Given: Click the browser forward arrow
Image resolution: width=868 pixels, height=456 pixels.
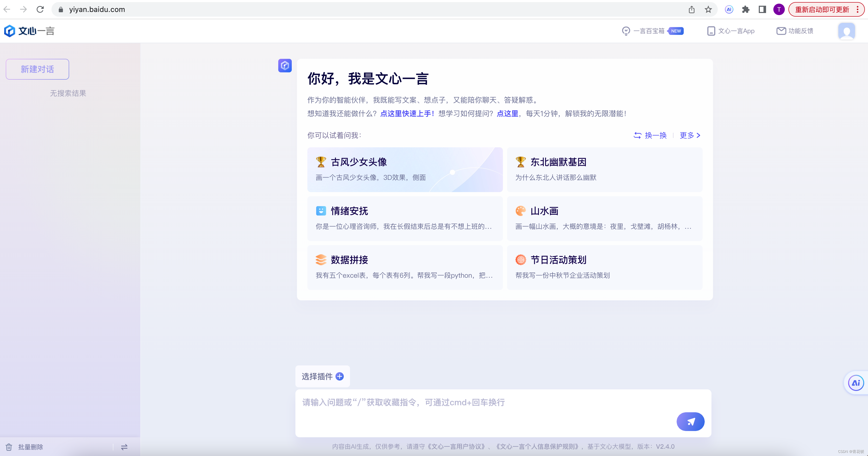Looking at the screenshot, I should [23, 9].
